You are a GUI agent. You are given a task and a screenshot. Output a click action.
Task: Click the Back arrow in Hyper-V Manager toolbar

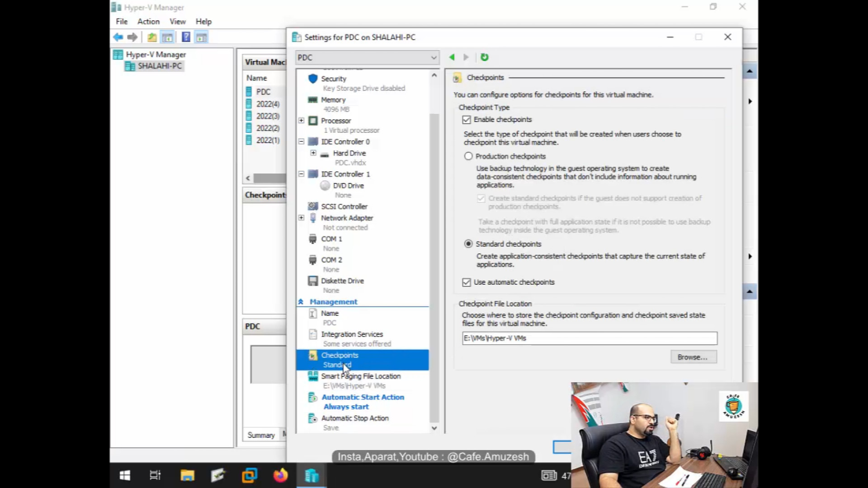[x=118, y=38]
